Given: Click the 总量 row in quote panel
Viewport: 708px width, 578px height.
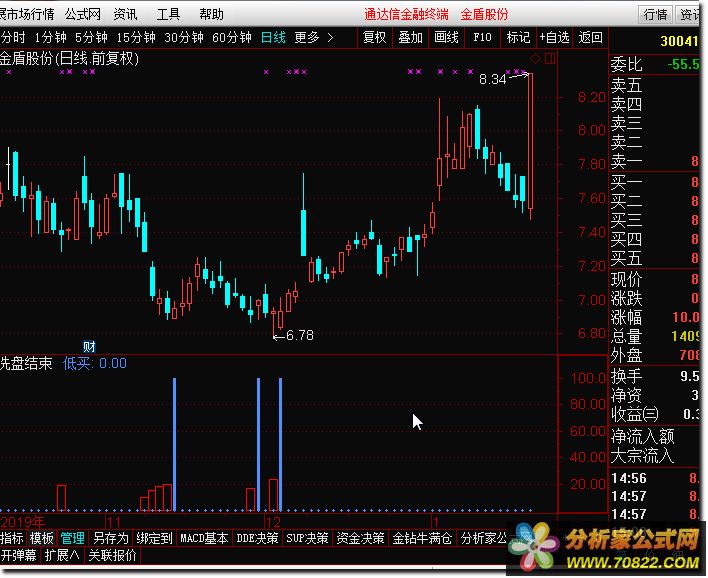Looking at the screenshot, I should (x=655, y=336).
